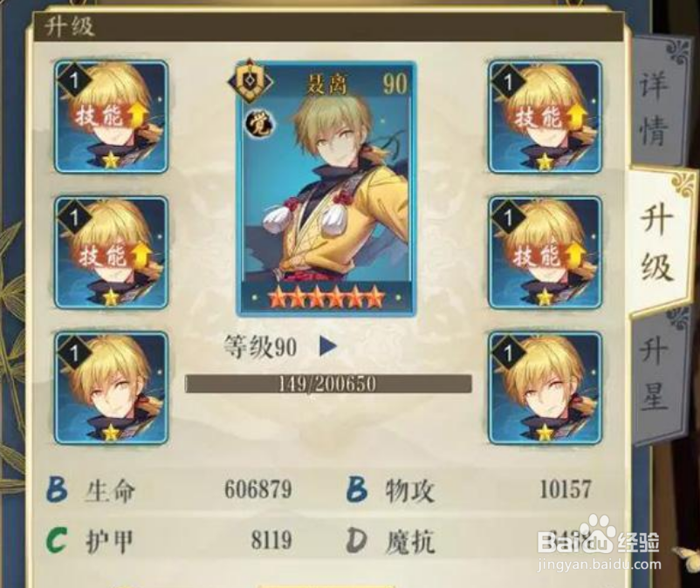The height and width of the screenshot is (588, 700).
Task: Select bottom-left material card without skill label
Action: point(111,388)
